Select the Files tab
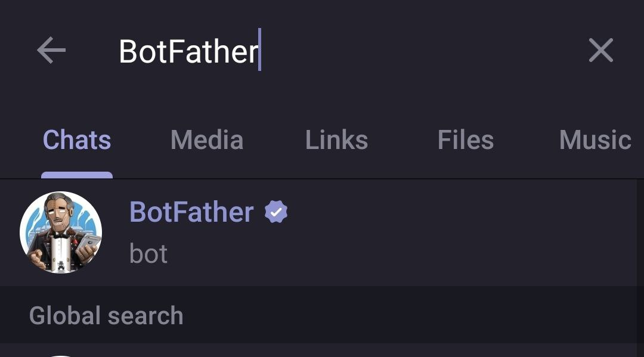Screen dimensions: 644x357 (x=465, y=141)
